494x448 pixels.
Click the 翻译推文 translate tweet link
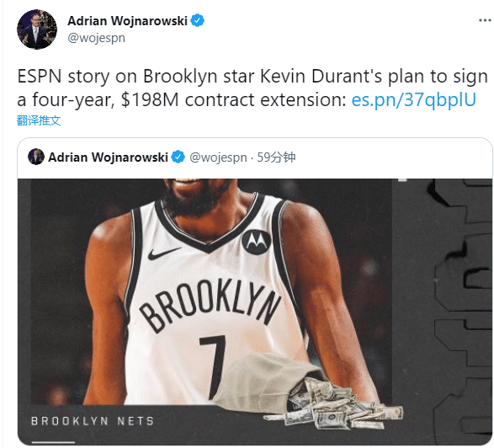coord(39,120)
